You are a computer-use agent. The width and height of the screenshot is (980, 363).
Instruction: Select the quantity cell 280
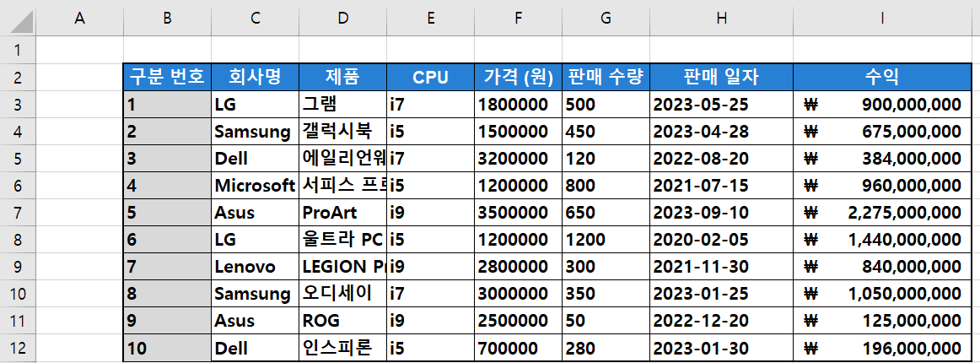coord(606,347)
